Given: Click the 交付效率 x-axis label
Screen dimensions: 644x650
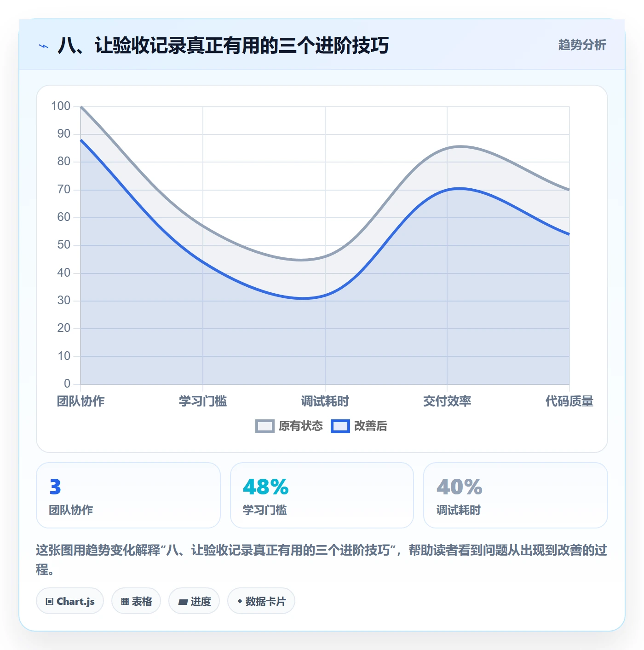Looking at the screenshot, I should [447, 401].
